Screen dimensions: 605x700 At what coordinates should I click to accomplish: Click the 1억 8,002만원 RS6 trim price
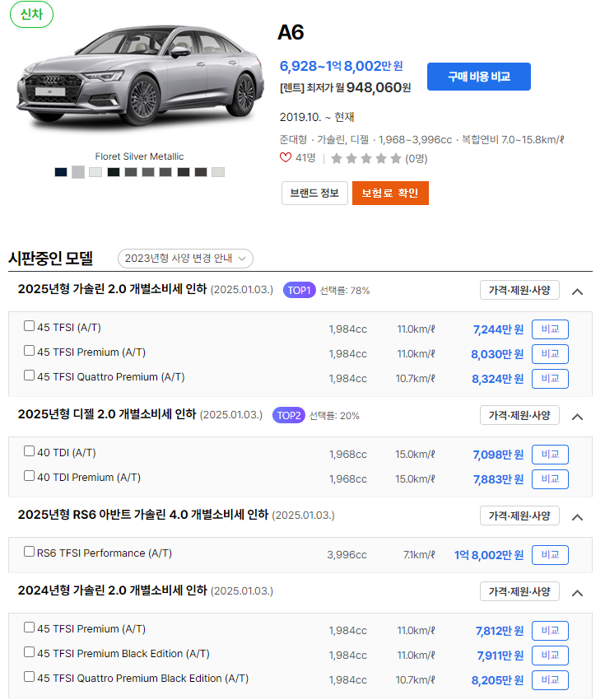(489, 555)
